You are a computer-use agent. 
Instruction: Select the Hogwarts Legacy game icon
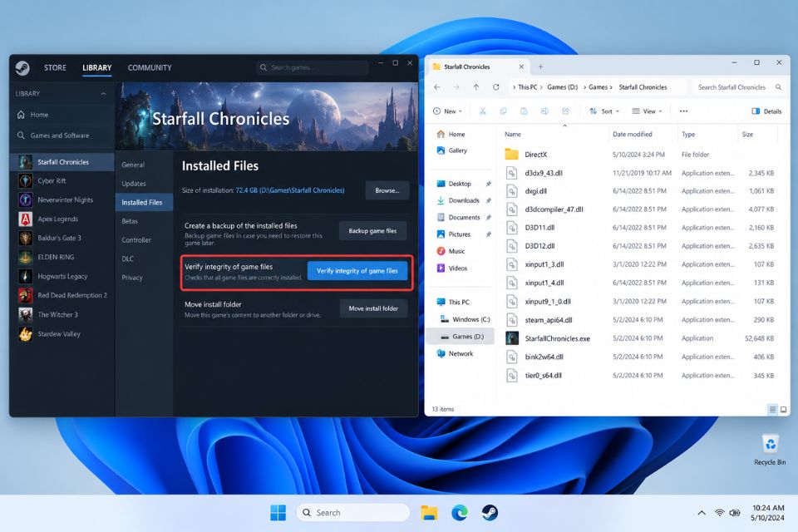click(26, 276)
